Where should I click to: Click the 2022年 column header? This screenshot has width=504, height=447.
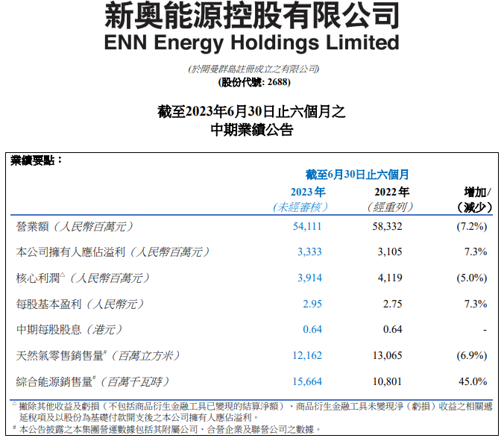tap(391, 192)
